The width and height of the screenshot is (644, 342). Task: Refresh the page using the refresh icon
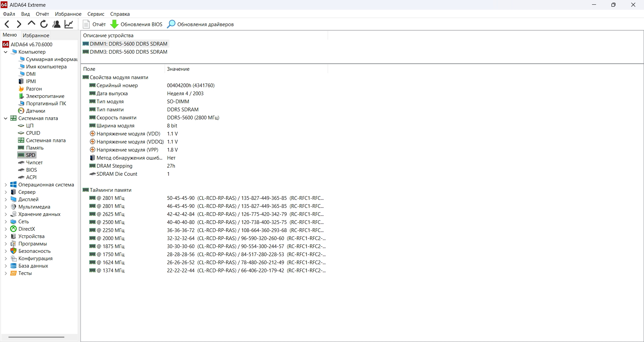point(44,24)
